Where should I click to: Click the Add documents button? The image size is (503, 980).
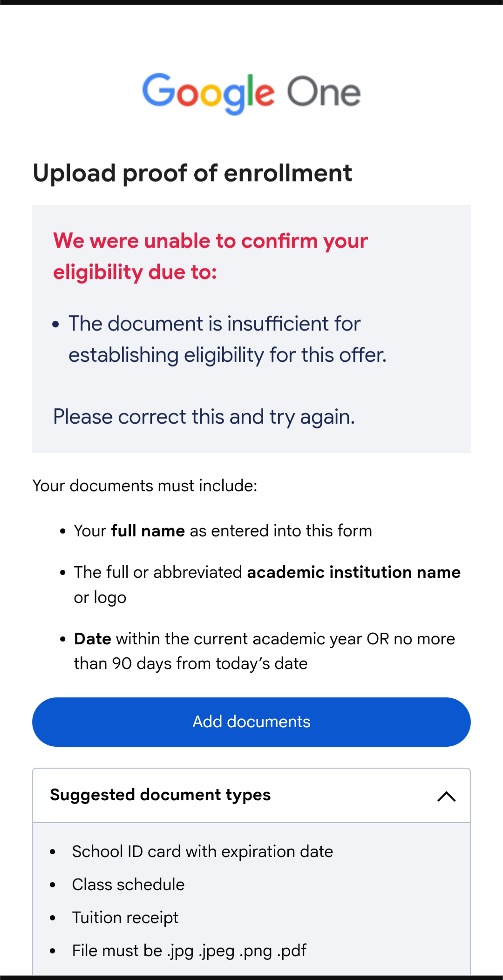[x=251, y=722]
